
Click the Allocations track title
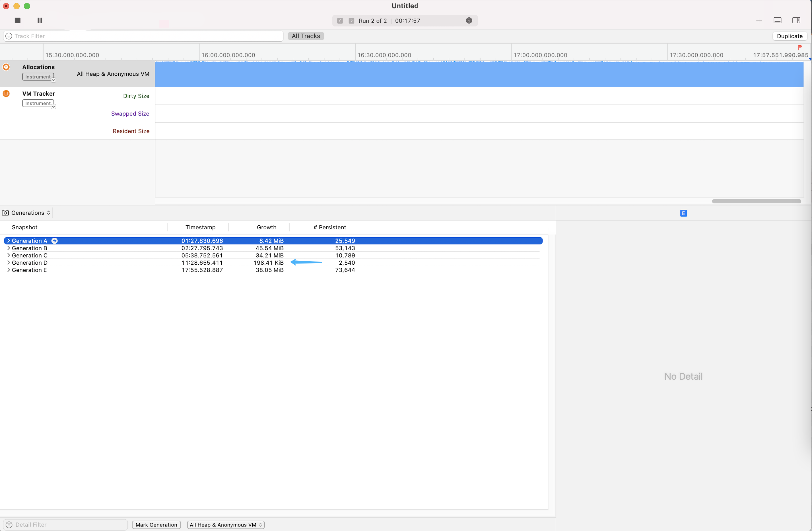[x=39, y=67]
